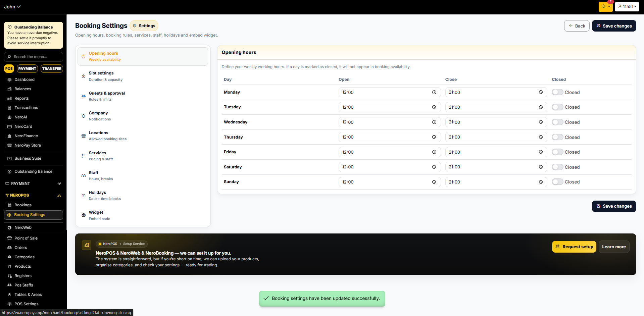
Task: Click the Back button
Action: 577,26
